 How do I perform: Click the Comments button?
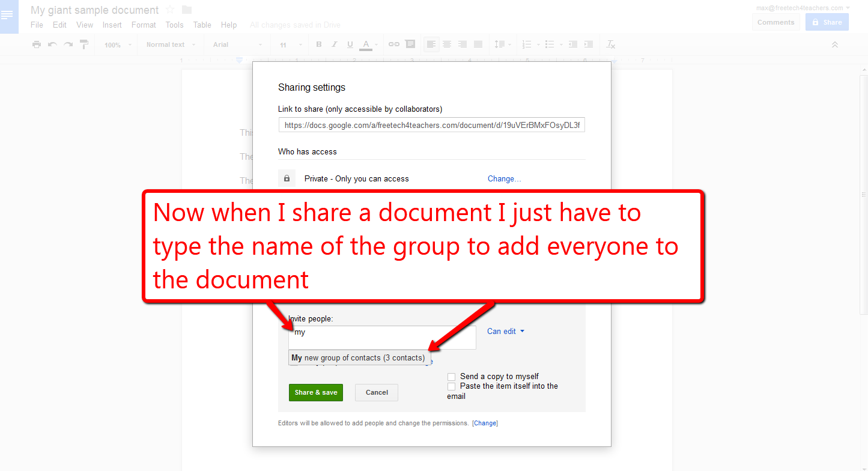(775, 22)
